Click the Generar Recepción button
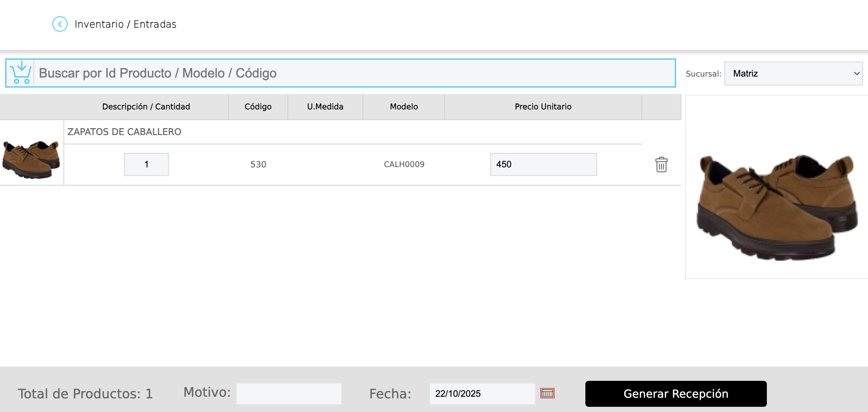The width and height of the screenshot is (868, 412). click(675, 394)
